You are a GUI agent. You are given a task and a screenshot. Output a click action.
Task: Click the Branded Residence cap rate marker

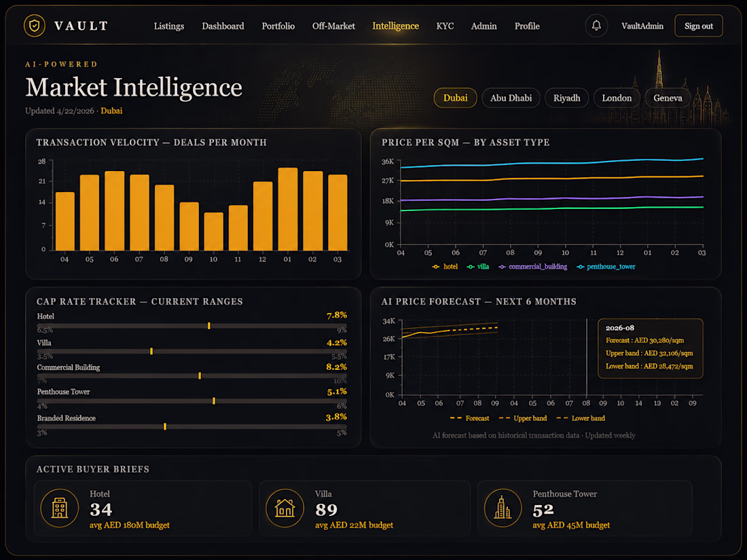pyautogui.click(x=165, y=427)
